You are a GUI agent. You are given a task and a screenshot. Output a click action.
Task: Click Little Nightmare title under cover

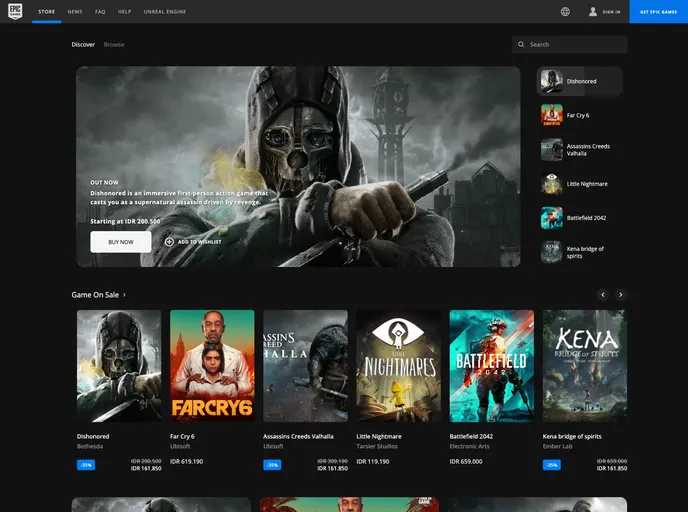[379, 436]
